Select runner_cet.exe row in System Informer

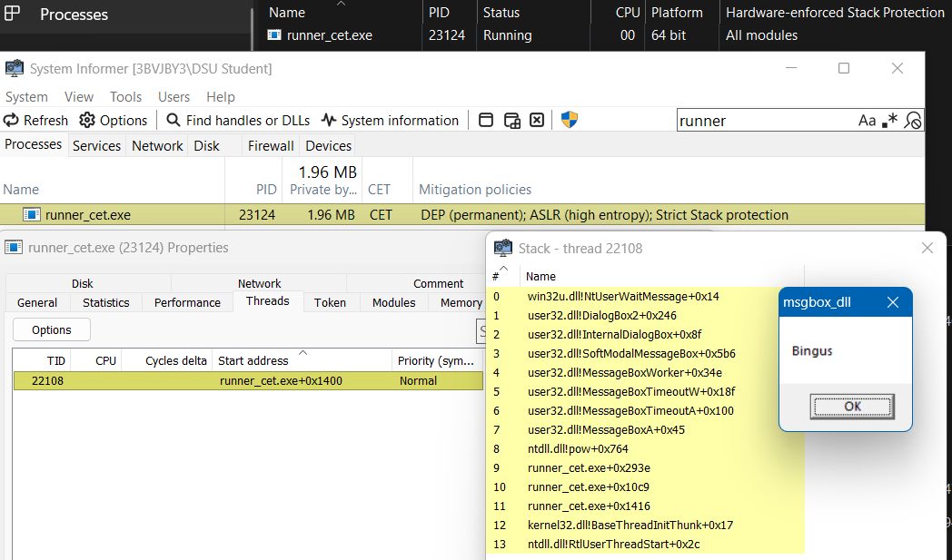pos(462,215)
